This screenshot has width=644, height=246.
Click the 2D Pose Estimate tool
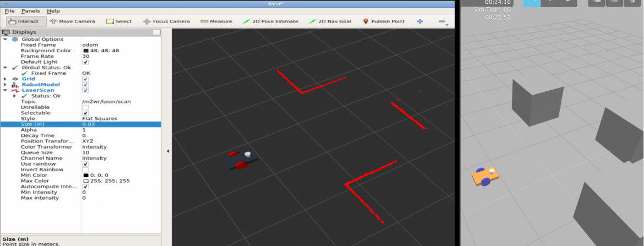(270, 21)
